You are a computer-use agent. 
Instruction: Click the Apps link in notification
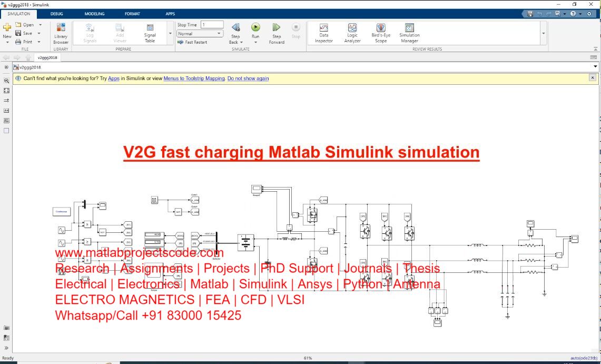click(x=113, y=78)
